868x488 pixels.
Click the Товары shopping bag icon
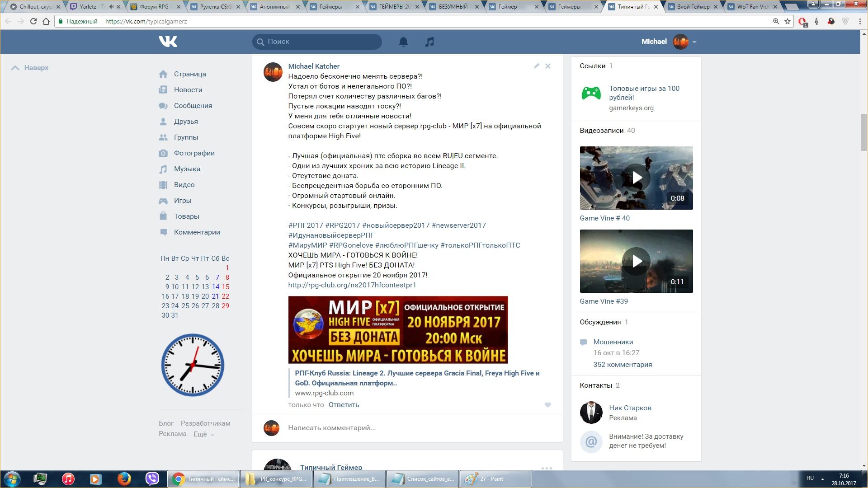(x=163, y=216)
